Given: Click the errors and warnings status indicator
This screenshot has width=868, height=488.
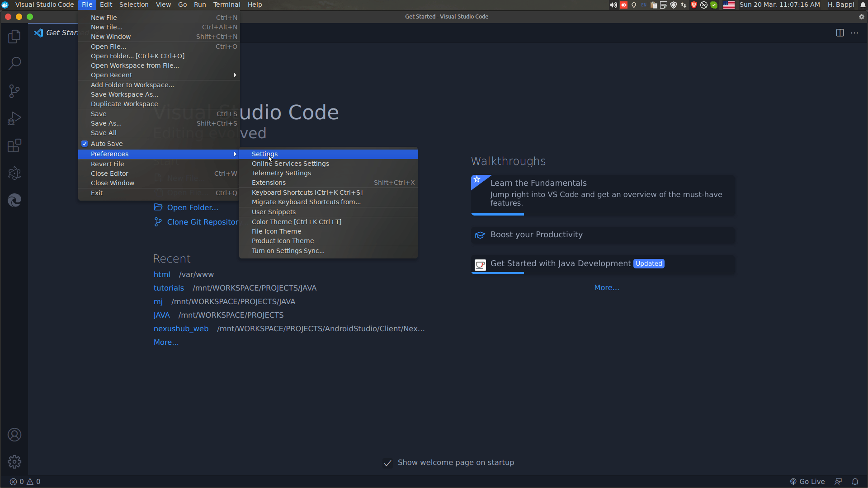Looking at the screenshot, I should (x=25, y=482).
